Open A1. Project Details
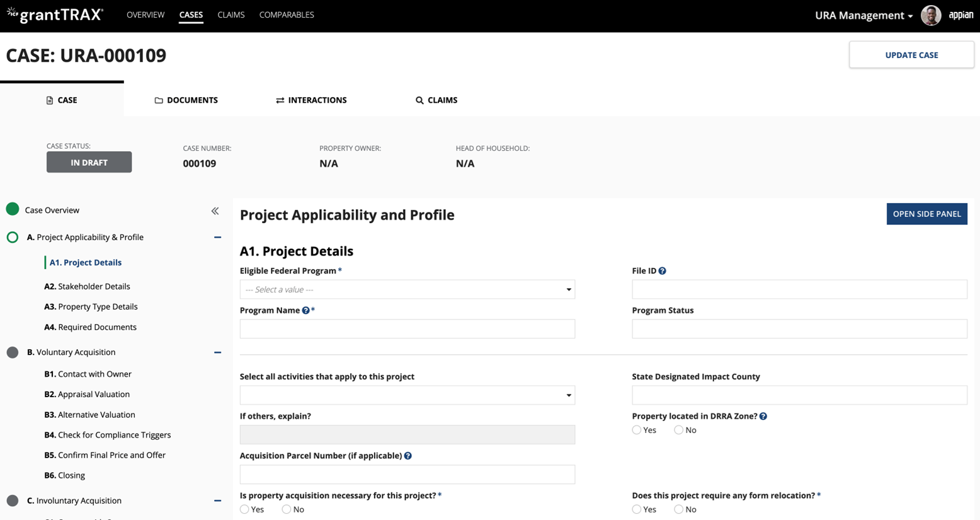The height and width of the screenshot is (520, 980). coord(86,262)
